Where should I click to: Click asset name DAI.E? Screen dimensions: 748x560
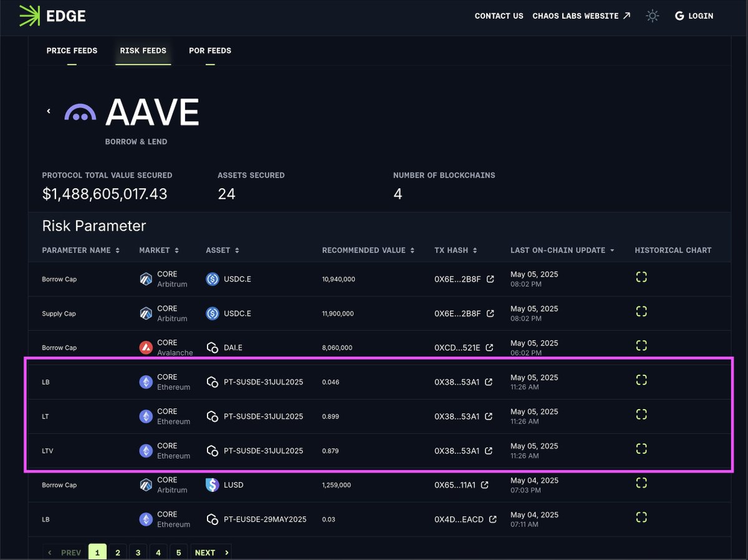(234, 348)
